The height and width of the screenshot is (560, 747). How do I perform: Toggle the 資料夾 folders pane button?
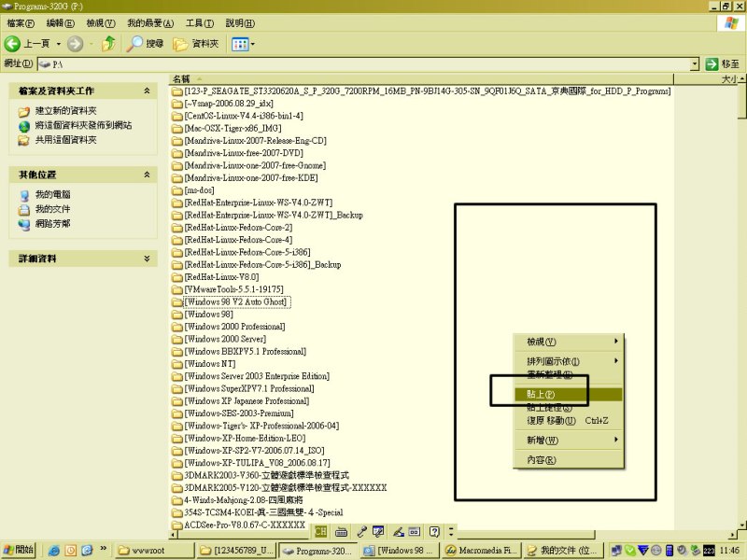195,44
